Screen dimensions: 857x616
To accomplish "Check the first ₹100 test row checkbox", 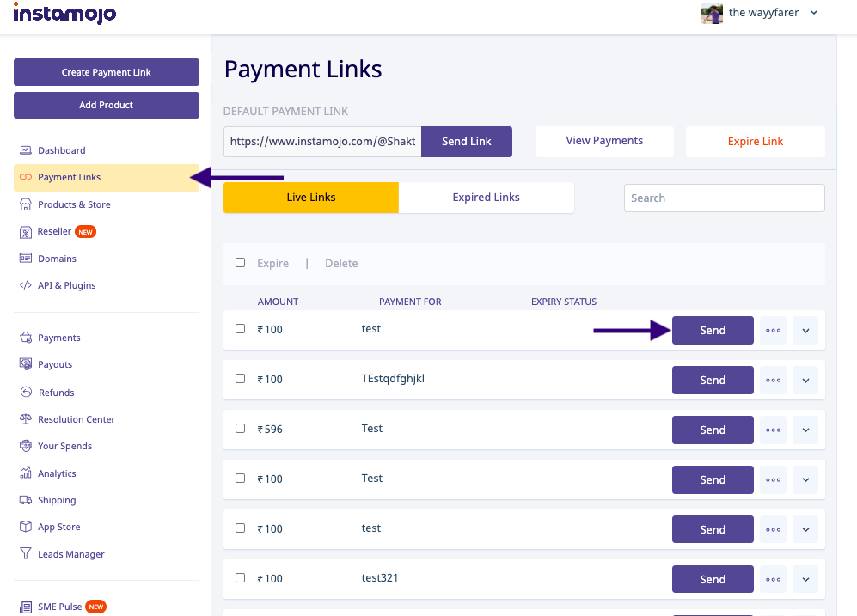I will (x=240, y=329).
